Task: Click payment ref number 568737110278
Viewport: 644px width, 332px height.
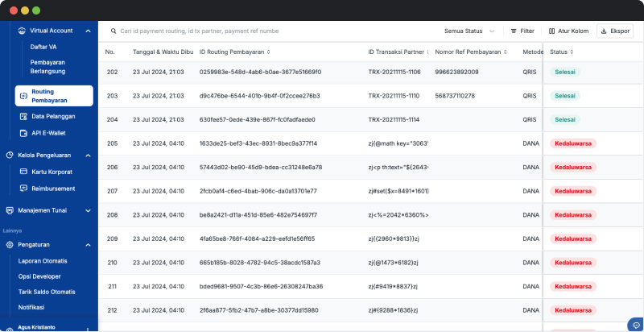Action: coord(455,96)
